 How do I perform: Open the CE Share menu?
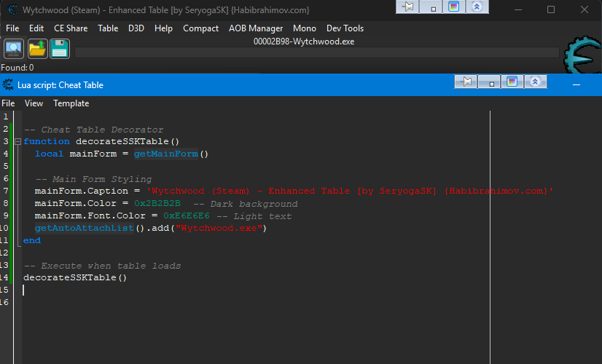pyautogui.click(x=71, y=28)
